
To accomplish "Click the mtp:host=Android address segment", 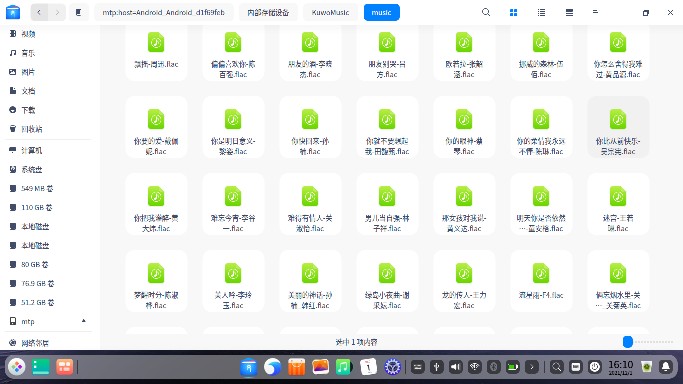I will pos(163,13).
